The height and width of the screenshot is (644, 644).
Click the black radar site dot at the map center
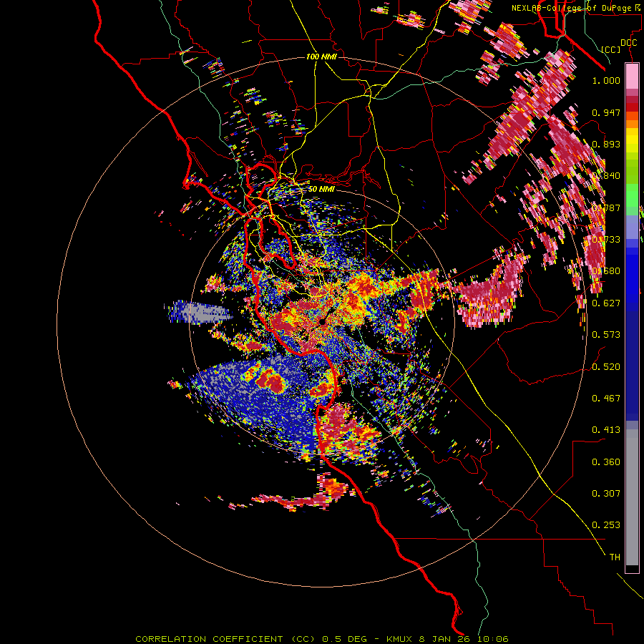(323, 323)
